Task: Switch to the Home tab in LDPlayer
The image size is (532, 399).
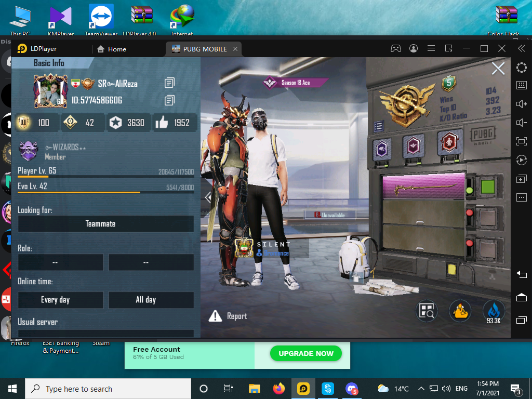Action: tap(111, 49)
